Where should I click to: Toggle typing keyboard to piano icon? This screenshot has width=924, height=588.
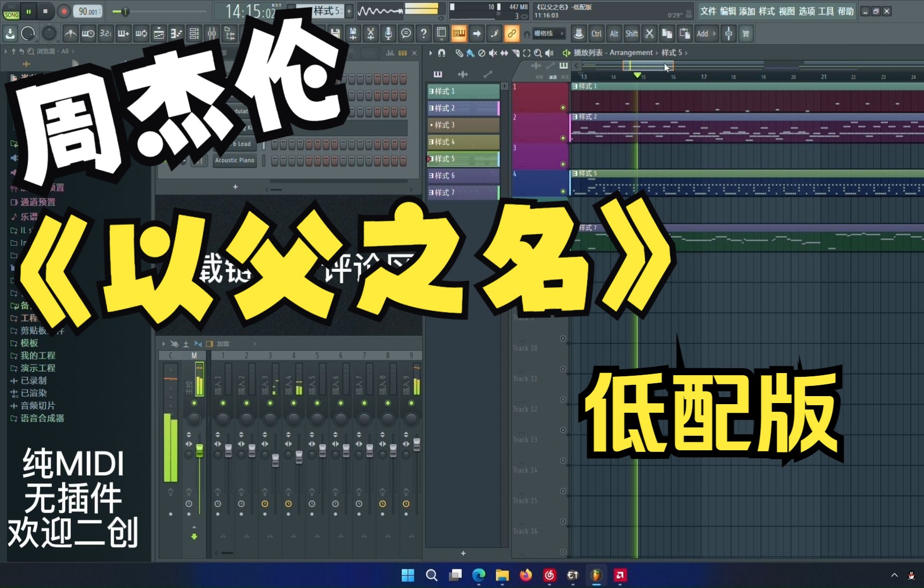click(x=459, y=34)
